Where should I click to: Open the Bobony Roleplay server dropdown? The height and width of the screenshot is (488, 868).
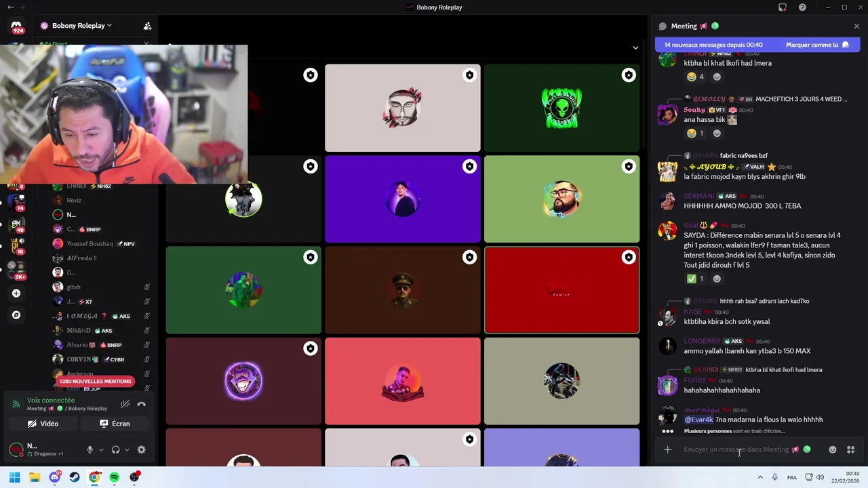(x=81, y=26)
